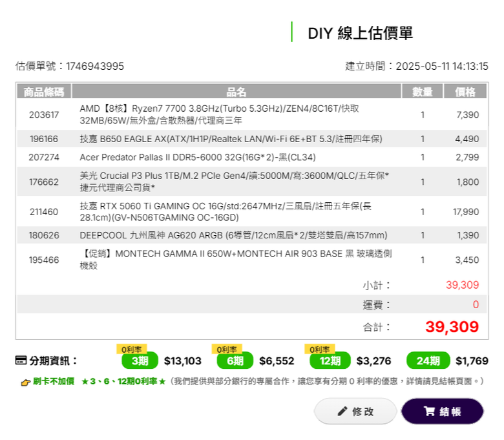Click the $6,552 installment amount
Image resolution: width=504 pixels, height=440 pixels.
tap(277, 361)
